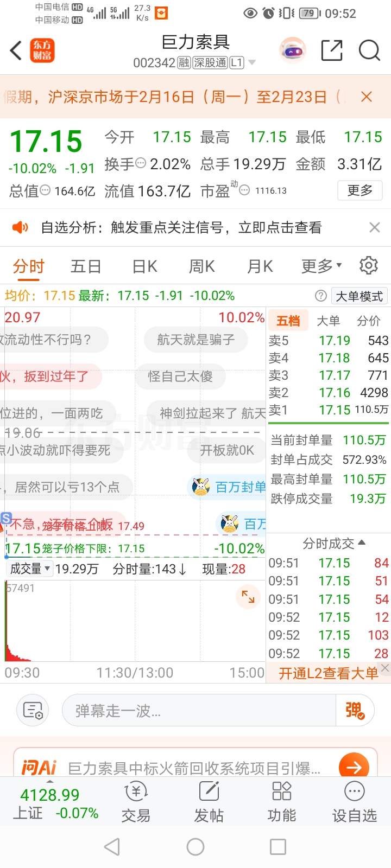Tap 卖1 order row 17.15
The width and height of the screenshot is (391, 868).
coord(329,410)
